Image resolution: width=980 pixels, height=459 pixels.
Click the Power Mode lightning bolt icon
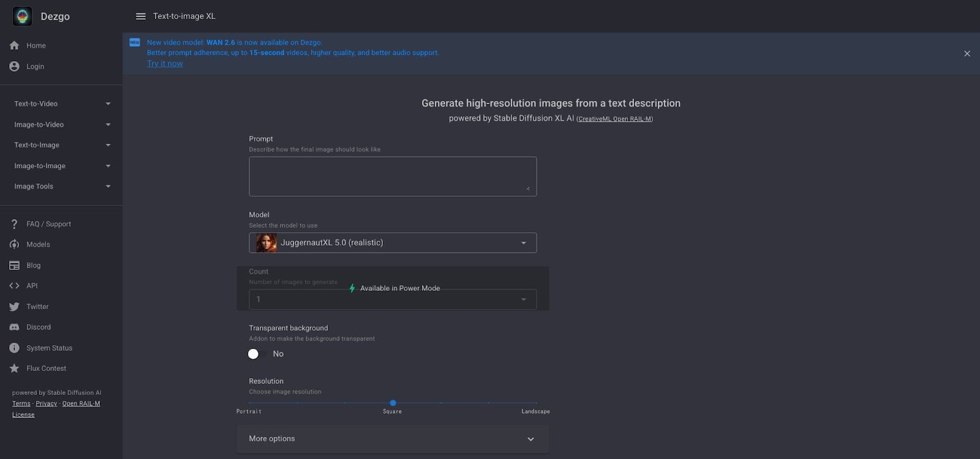[x=352, y=288]
